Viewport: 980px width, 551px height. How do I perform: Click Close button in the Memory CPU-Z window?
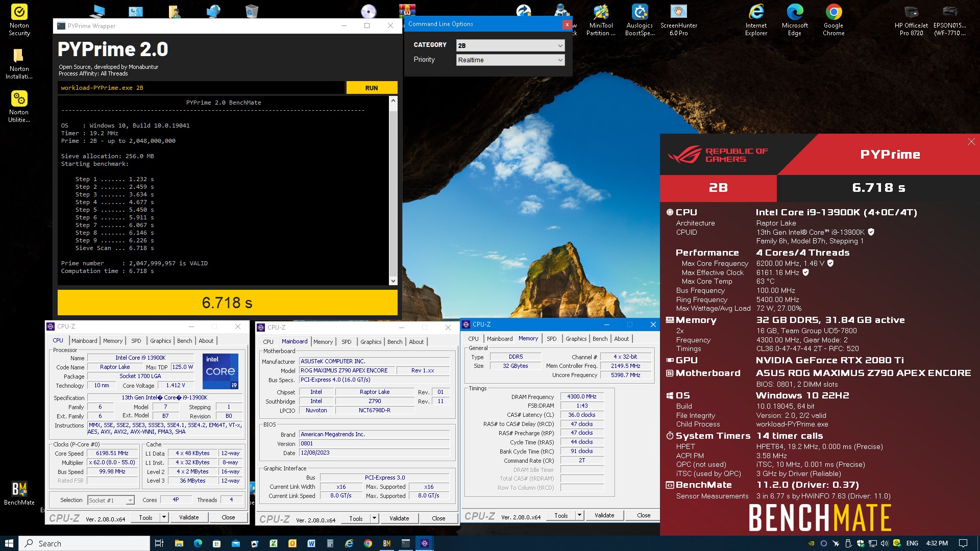644,515
